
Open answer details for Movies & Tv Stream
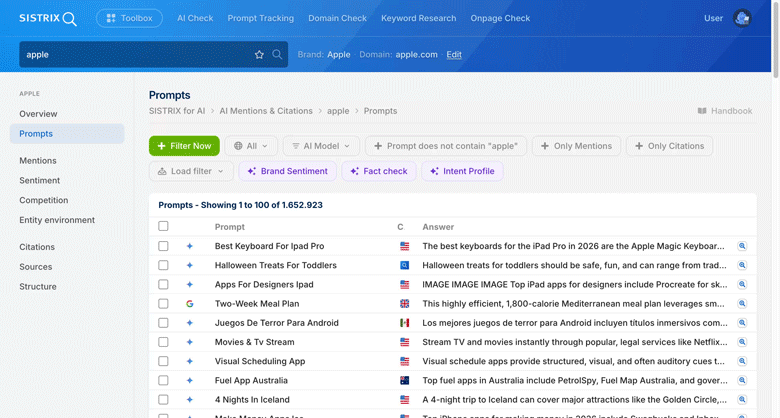(x=742, y=342)
